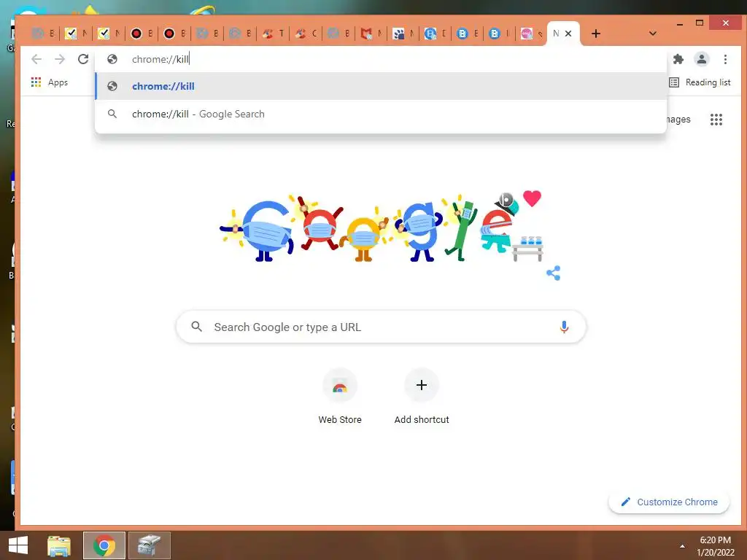
Task: Click the share icon below the Google doodle
Action: pos(553,273)
